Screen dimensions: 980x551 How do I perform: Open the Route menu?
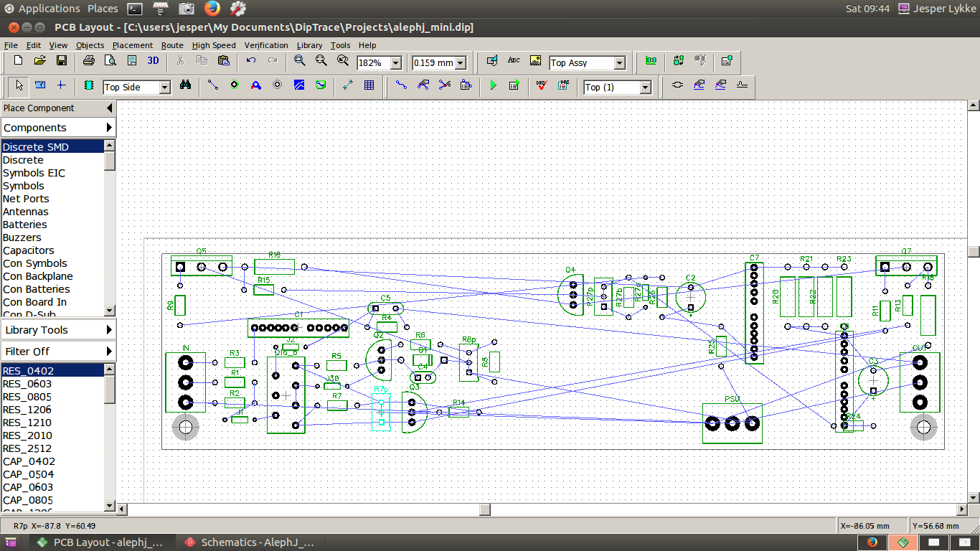coord(172,45)
